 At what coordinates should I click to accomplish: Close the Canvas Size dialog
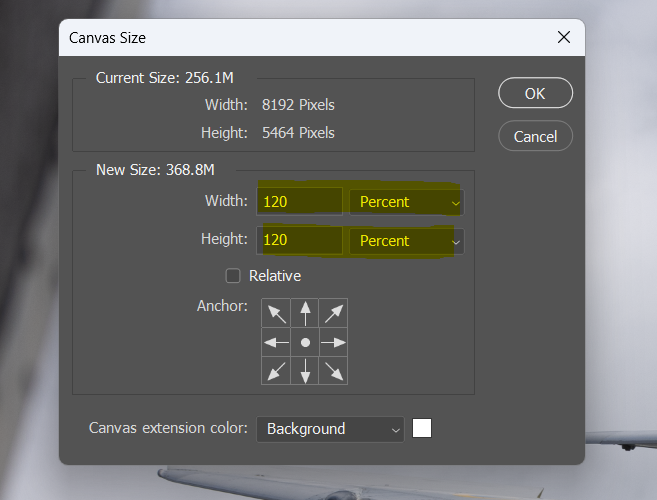(x=564, y=37)
